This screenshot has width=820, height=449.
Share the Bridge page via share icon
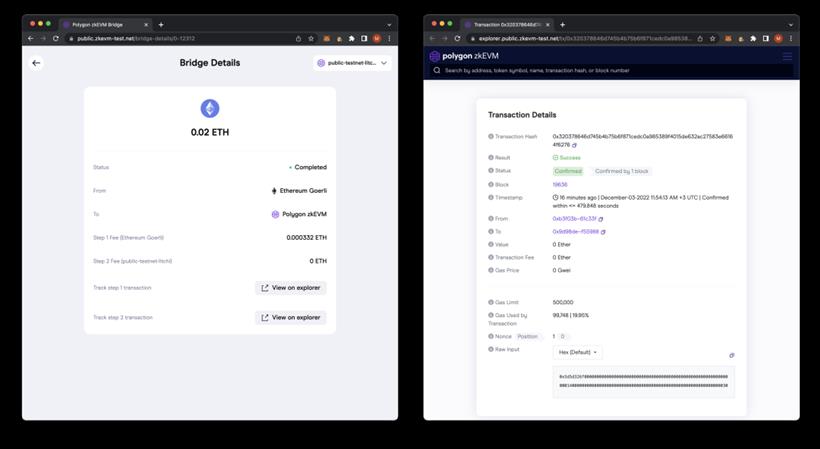[299, 39]
